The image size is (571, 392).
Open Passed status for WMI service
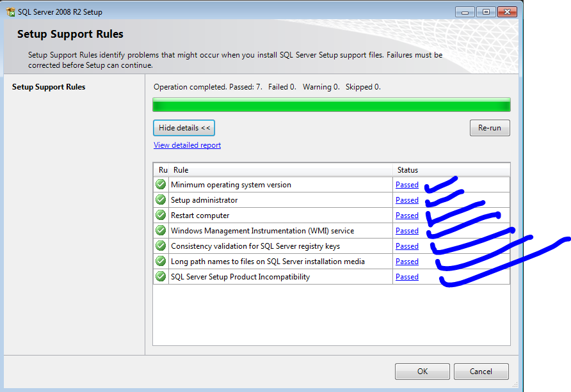[x=407, y=231]
